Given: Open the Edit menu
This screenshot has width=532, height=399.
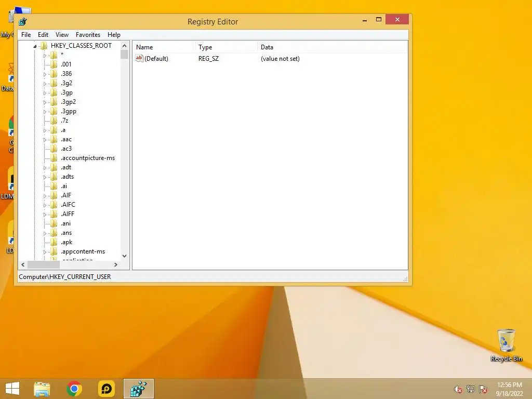Looking at the screenshot, I should pyautogui.click(x=43, y=35).
